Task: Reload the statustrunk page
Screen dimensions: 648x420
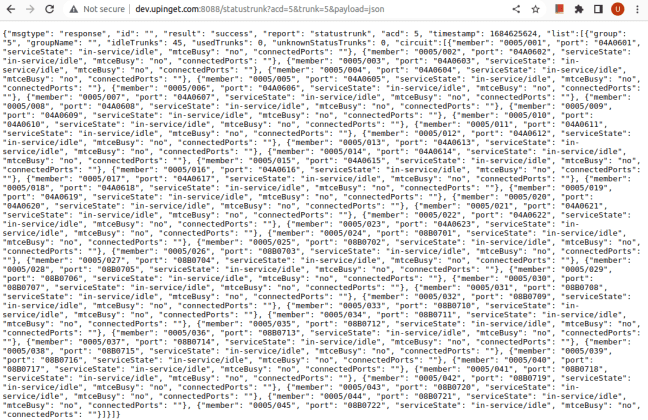Action: point(50,9)
